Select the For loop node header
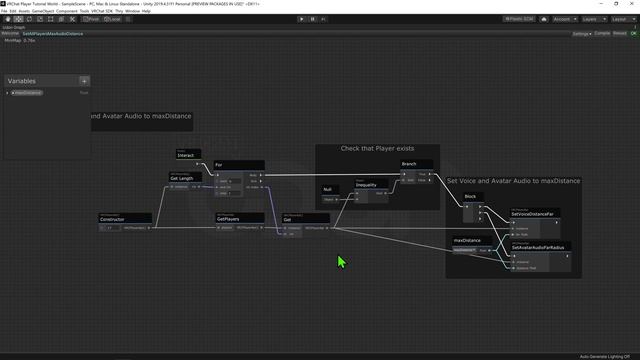This screenshot has width=640, height=360. [239, 165]
